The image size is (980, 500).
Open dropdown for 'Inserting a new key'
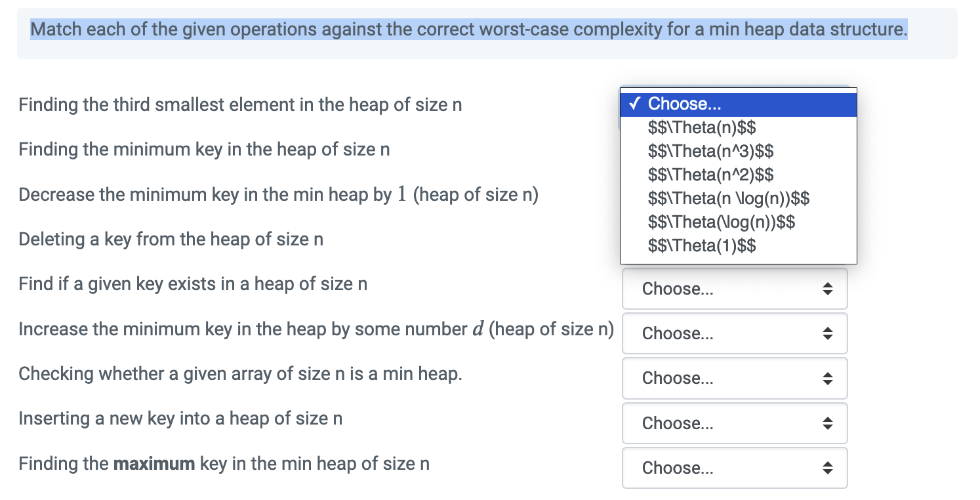coord(735,423)
